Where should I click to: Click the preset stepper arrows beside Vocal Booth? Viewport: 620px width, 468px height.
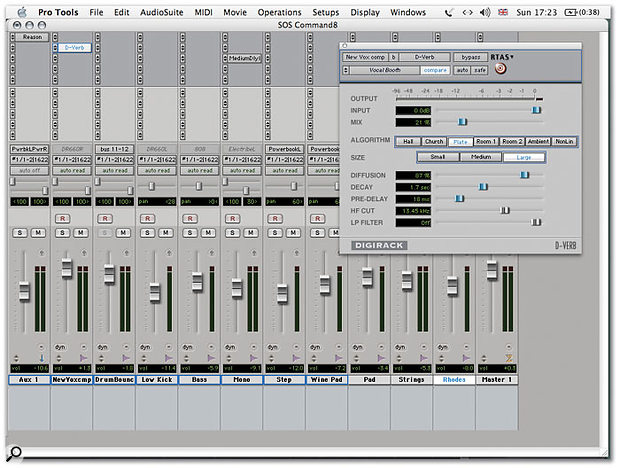(346, 70)
